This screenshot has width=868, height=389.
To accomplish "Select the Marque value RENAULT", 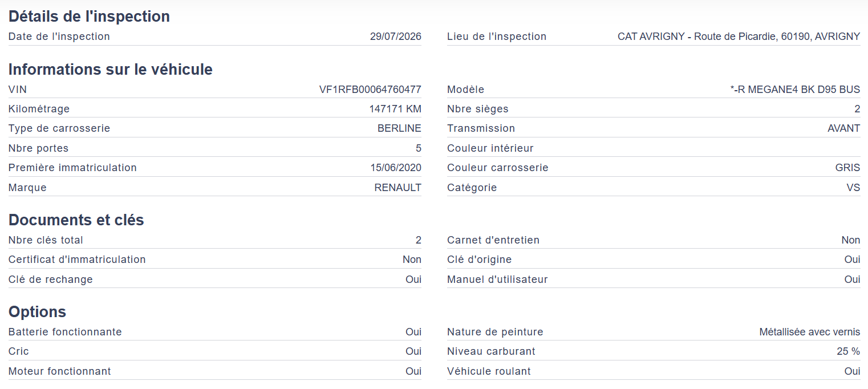I will click(398, 188).
